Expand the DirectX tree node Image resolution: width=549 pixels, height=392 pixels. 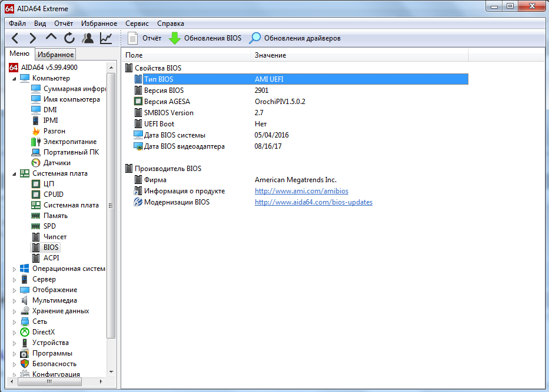point(14,332)
